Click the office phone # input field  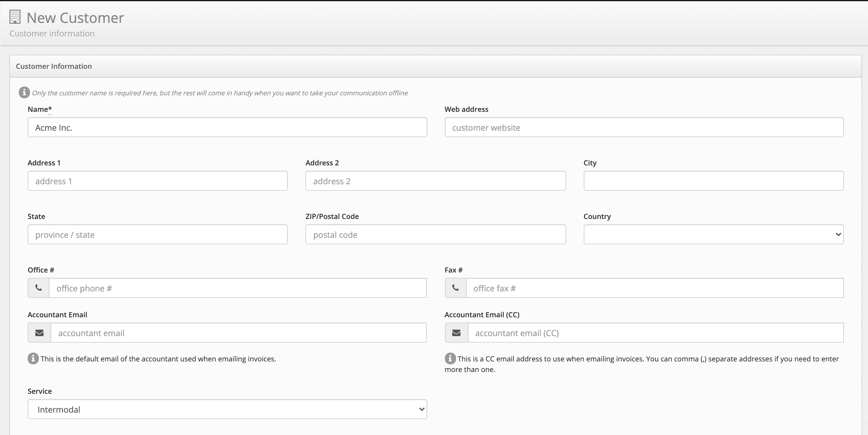click(237, 288)
